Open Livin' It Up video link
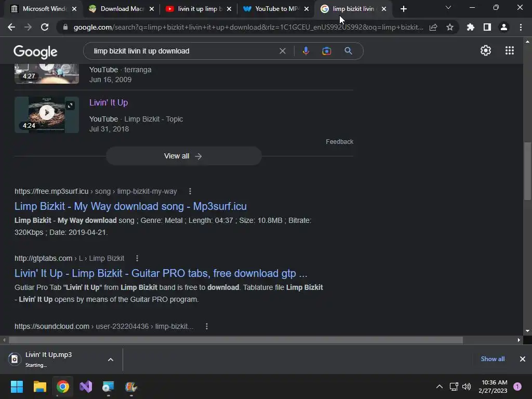 click(109, 102)
